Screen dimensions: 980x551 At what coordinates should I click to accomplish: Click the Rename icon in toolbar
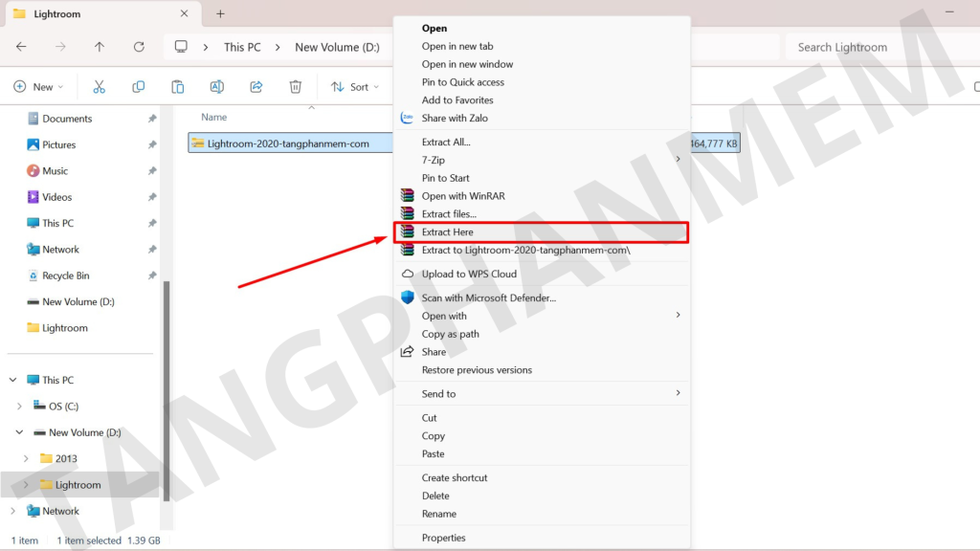pos(217,87)
